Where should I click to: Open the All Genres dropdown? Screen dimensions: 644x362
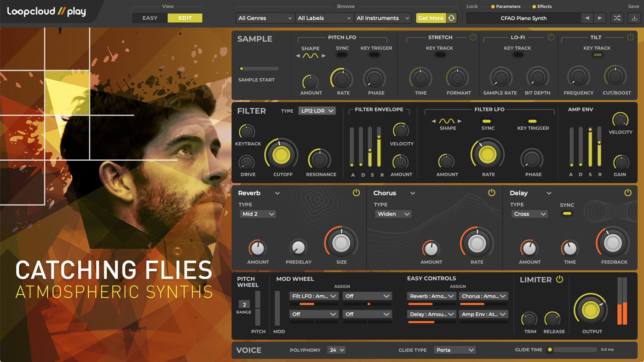[x=264, y=18]
